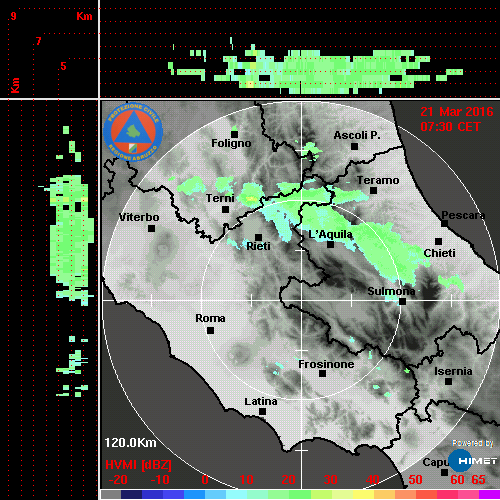Click the Isernia city label
This screenshot has width=500, height=500.
[453, 371]
